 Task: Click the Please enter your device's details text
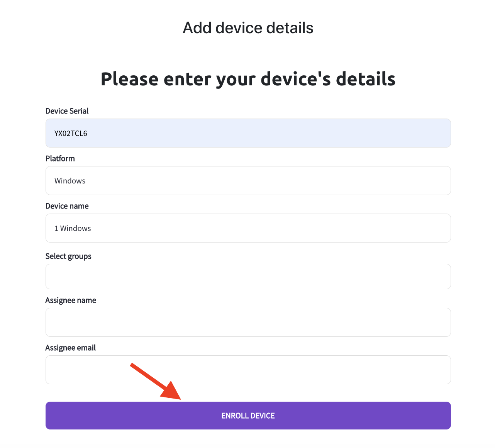click(247, 79)
